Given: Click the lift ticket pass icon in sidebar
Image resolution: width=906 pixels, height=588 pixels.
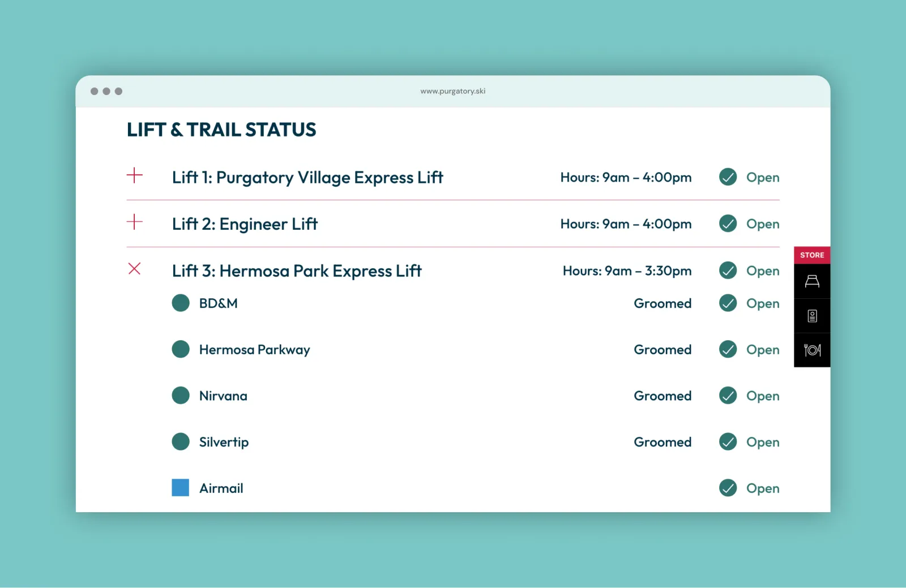Looking at the screenshot, I should (812, 316).
